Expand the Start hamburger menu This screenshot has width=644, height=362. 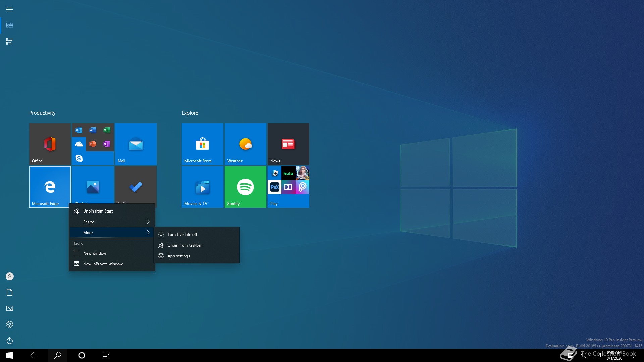(x=10, y=9)
